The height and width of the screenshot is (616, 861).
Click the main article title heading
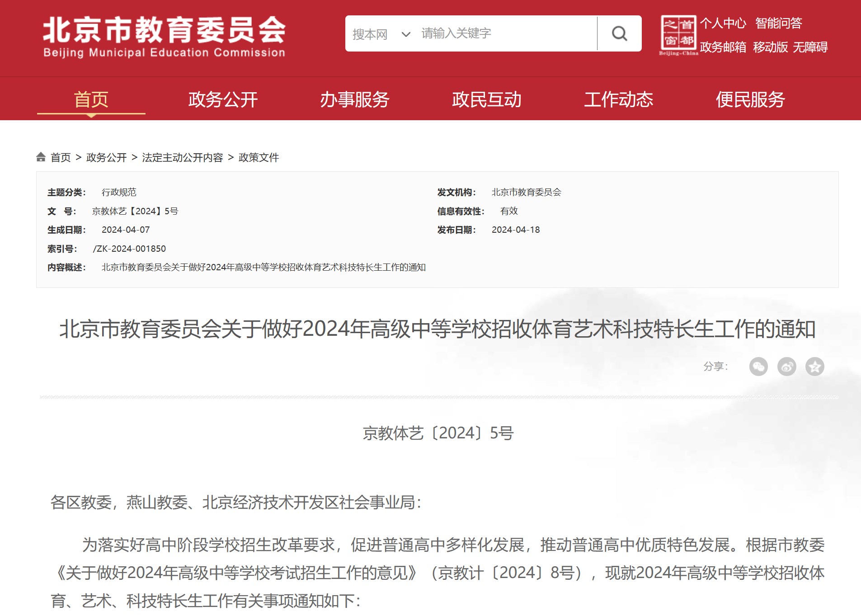(x=437, y=329)
